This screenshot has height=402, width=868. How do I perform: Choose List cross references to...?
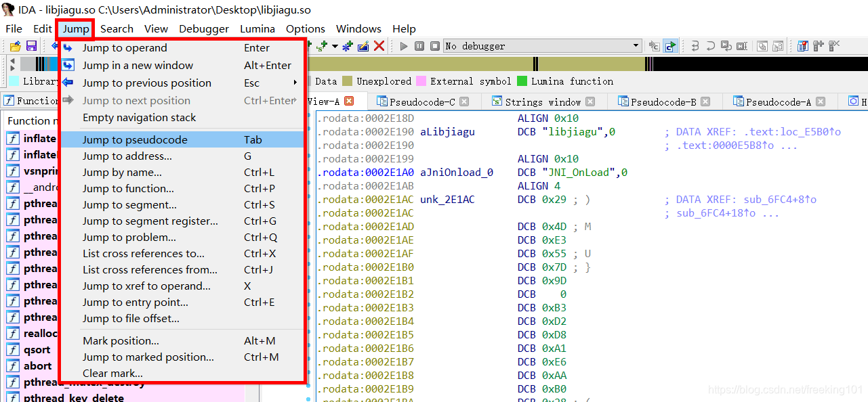182,253
